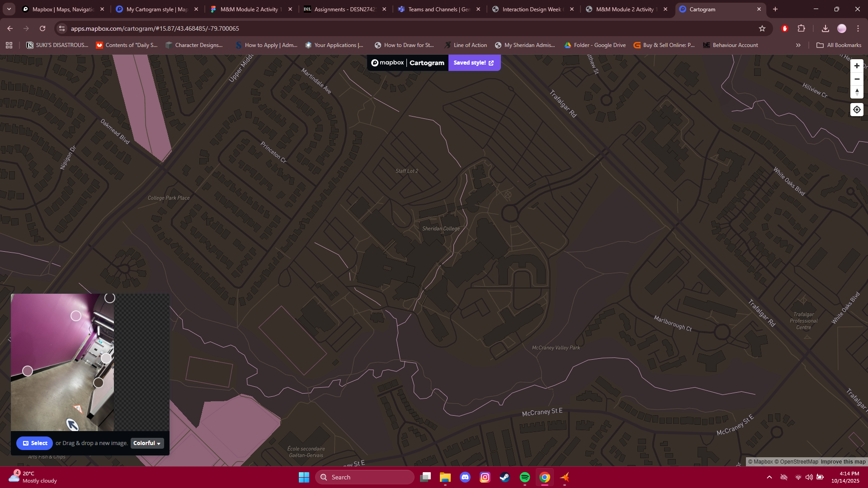868x488 pixels.
Task: Reload the Cartogram page
Action: click(42, 28)
